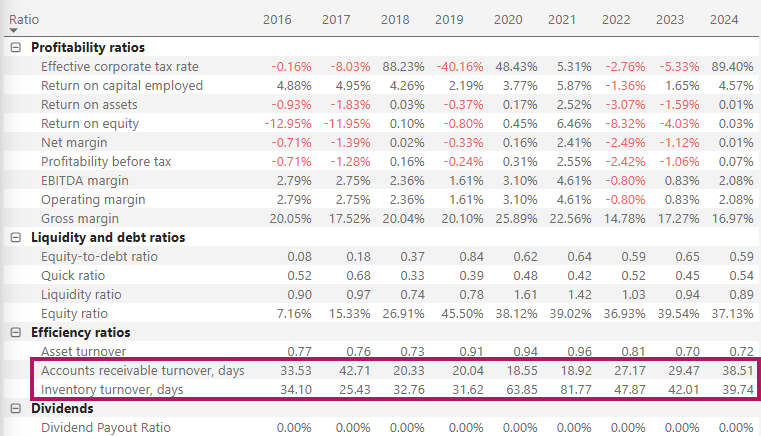This screenshot has width=761, height=436.
Task: Click the 2016 Return on equity value -12.95%
Action: tap(276, 124)
